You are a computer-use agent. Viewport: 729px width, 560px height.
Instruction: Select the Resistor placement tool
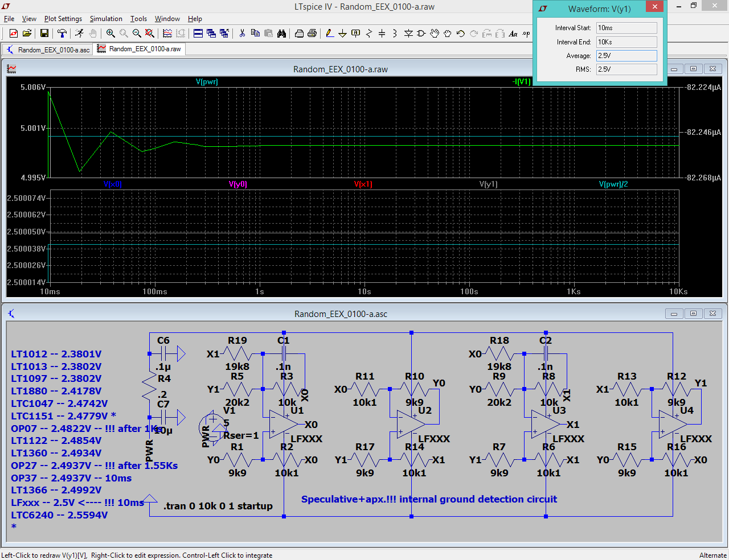(369, 34)
